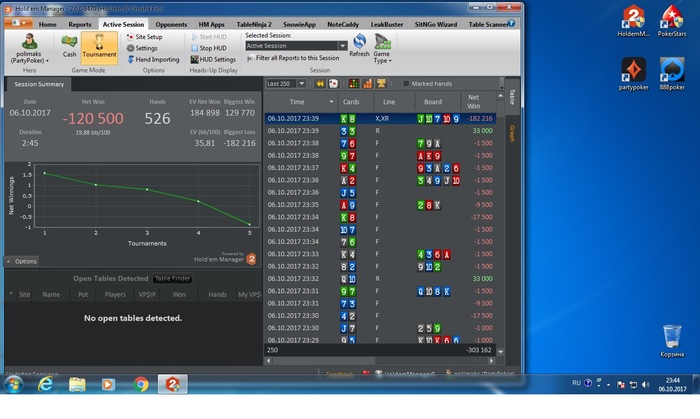This screenshot has width=700, height=419.
Task: Open the help icon in the ribbon
Action: 512,23
